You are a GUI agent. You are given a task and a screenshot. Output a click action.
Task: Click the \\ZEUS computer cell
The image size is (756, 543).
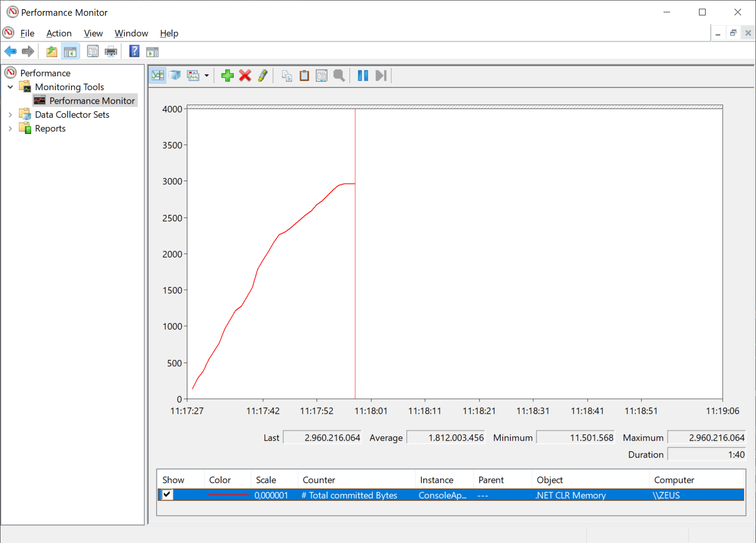[x=666, y=495]
